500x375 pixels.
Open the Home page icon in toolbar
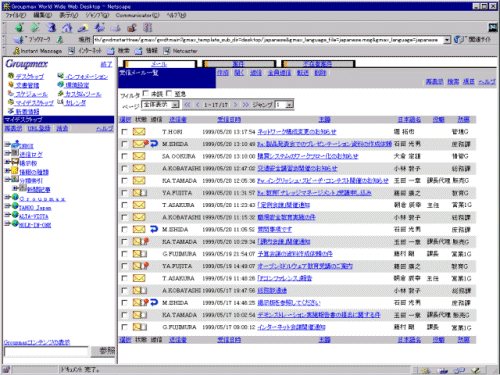[67, 28]
